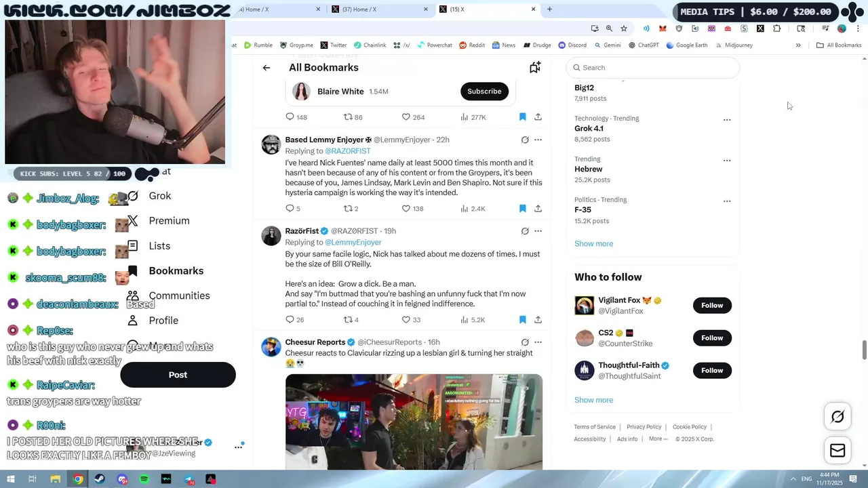Expand hidden bookmarks bar overflow chevron
This screenshot has width=868, height=488.
pos(798,45)
